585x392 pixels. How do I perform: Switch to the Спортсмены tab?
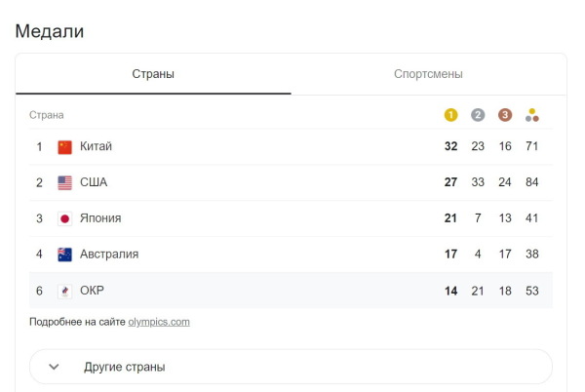(x=428, y=74)
